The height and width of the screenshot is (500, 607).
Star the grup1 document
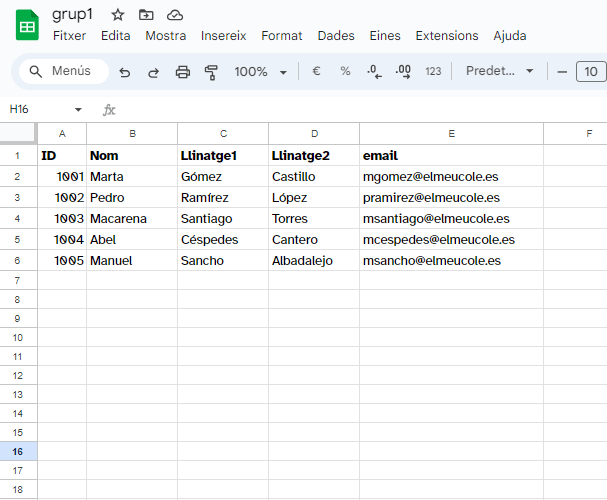[x=118, y=15]
